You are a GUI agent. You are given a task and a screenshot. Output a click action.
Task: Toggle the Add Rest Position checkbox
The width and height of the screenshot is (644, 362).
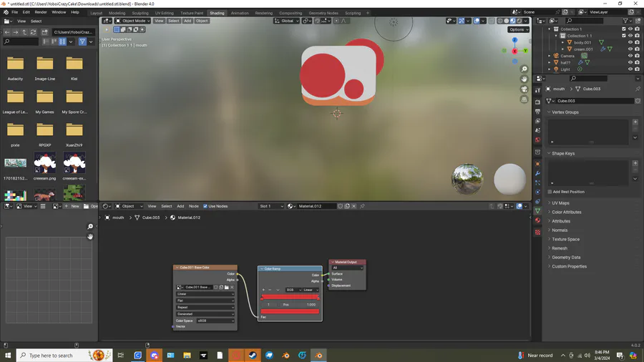pos(550,192)
